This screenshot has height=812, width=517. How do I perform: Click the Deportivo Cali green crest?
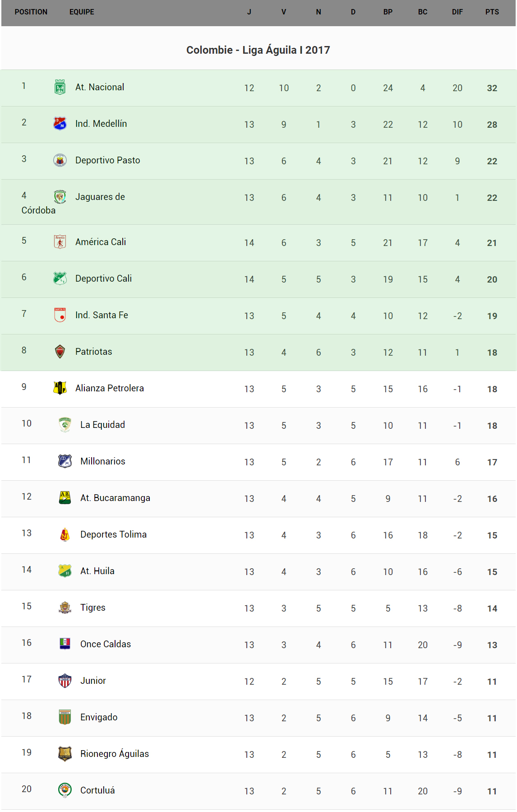60,278
